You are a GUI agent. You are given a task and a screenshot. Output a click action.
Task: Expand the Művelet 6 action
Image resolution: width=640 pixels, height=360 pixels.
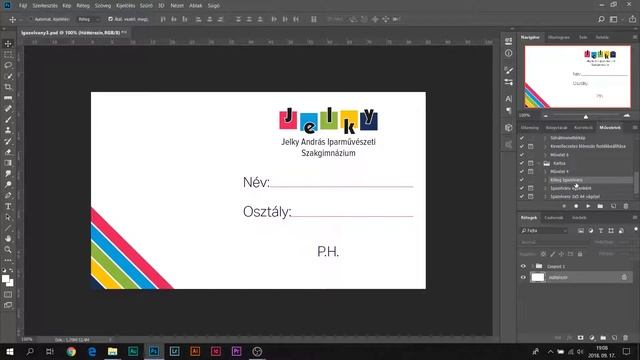point(545,155)
